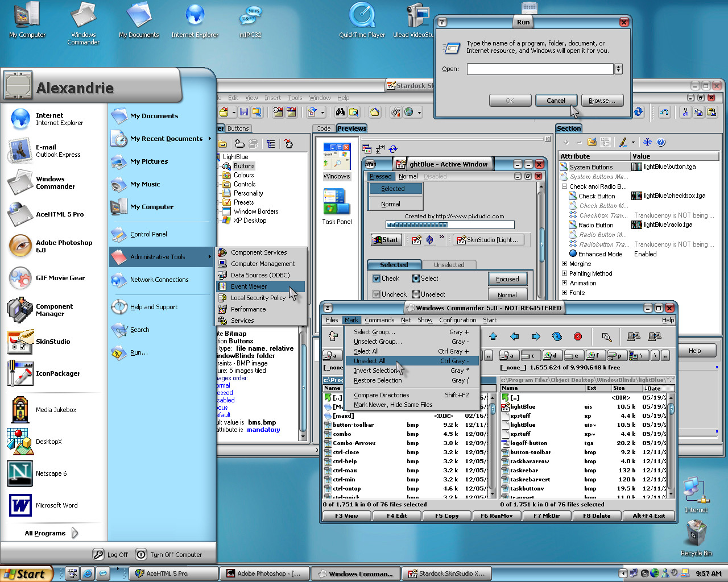Launch IconPackager from Start menu
Viewport: 728px width, 582px height.
tap(45, 373)
